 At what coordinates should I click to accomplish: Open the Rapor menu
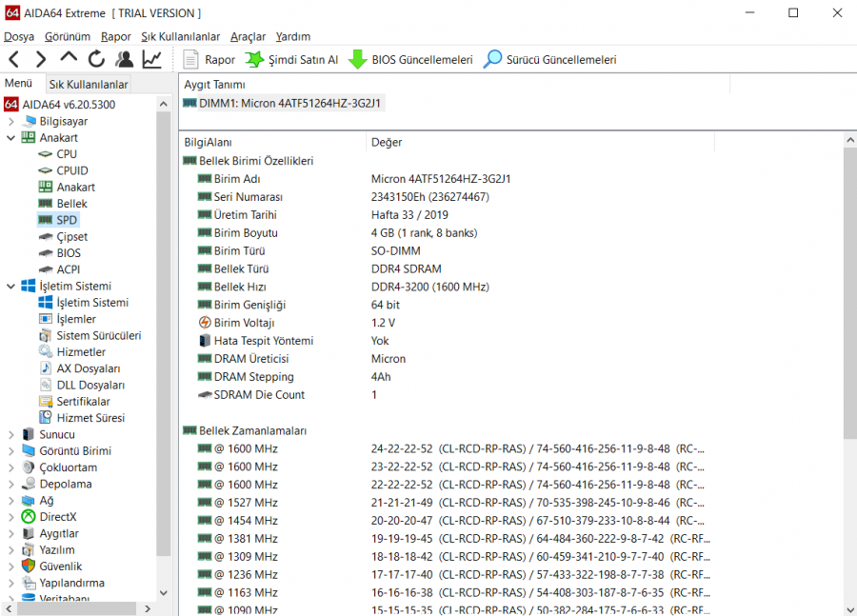[116, 36]
